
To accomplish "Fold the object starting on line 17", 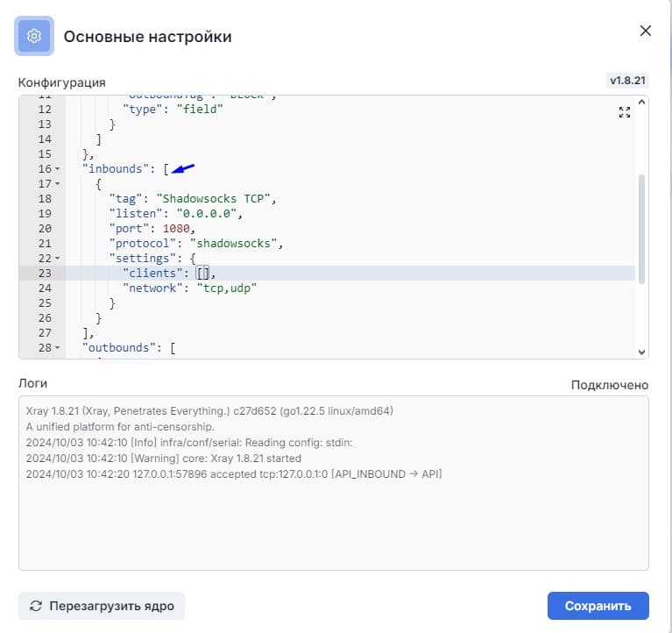I will (58, 184).
